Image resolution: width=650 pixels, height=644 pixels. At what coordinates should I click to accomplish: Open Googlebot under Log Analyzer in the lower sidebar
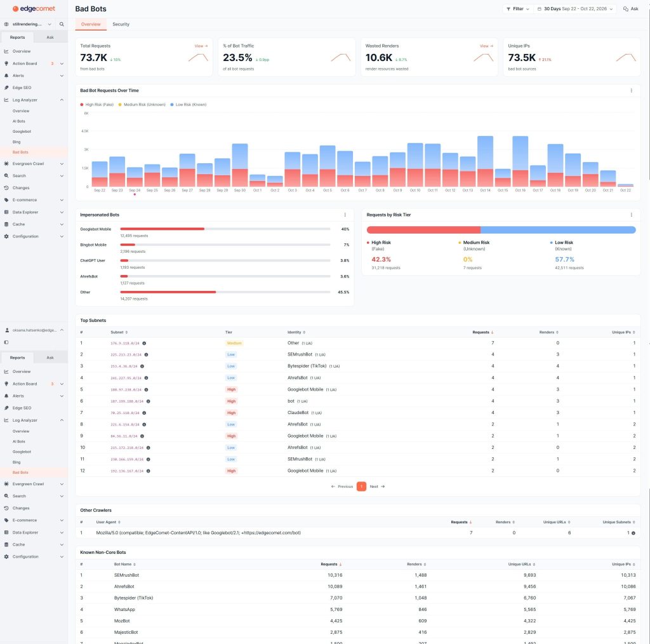(x=22, y=452)
